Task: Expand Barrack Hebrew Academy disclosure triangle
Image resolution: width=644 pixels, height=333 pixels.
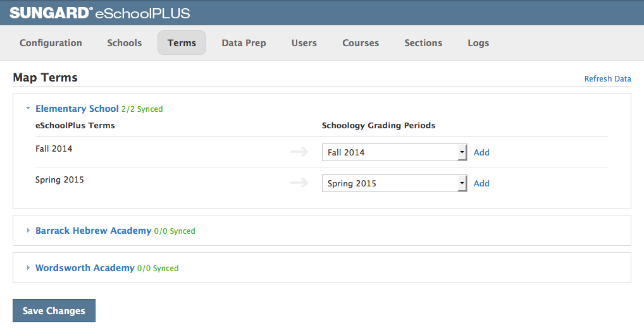Action: [28, 231]
